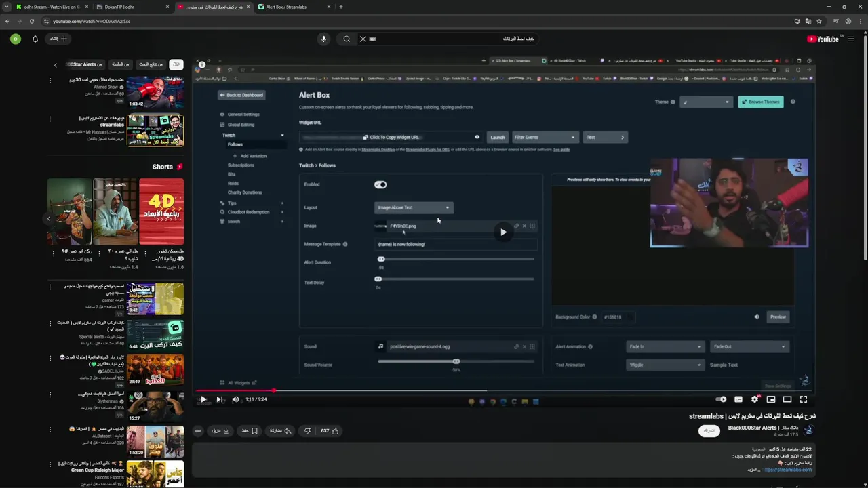
Task: Open the share button below video
Action: (x=281, y=431)
